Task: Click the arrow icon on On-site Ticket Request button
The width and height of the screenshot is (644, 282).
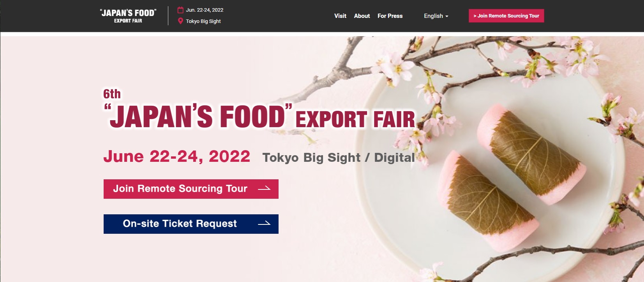Action: click(x=264, y=223)
